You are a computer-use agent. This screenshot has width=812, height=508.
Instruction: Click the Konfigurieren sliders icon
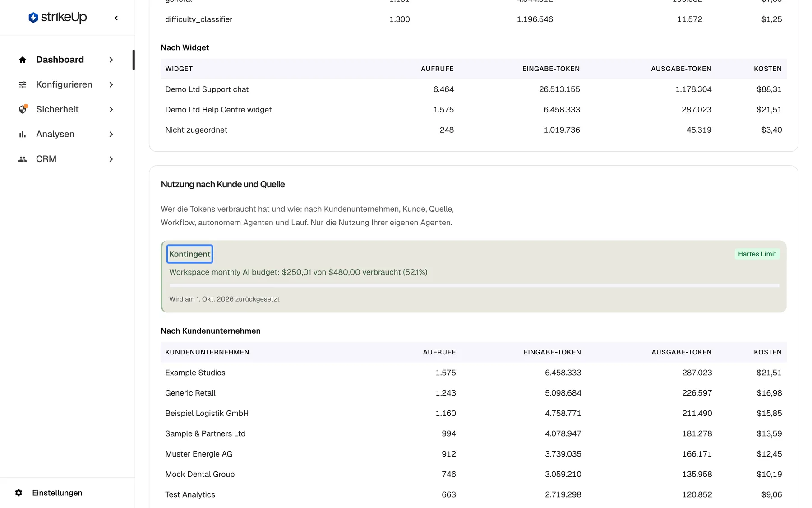click(23, 84)
